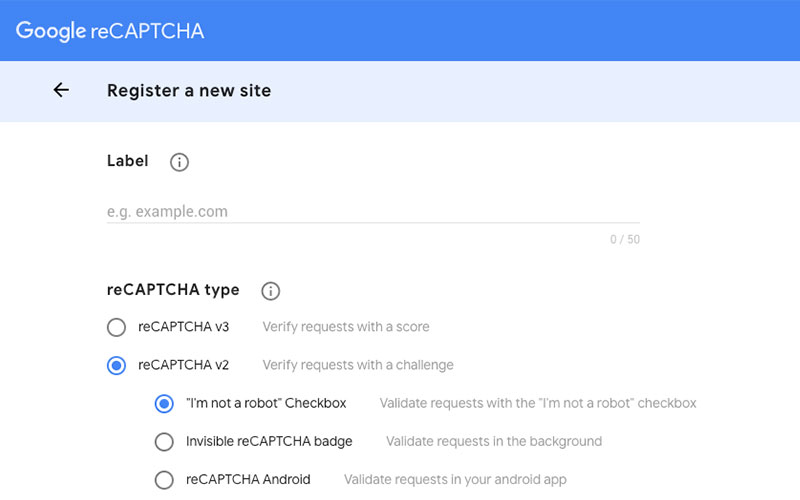Image resolution: width=800 pixels, height=500 pixels.
Task: Choose the "I'm not a robot" Checkbox radio
Action: click(164, 403)
